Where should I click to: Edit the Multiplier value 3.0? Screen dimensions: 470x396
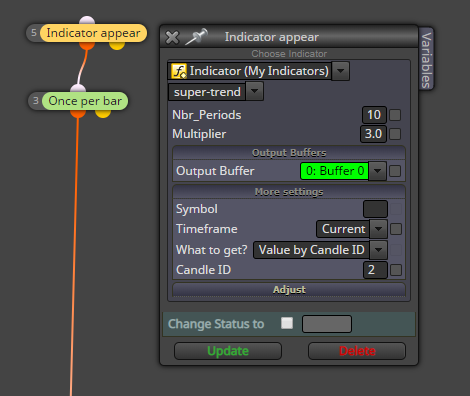[x=373, y=134]
